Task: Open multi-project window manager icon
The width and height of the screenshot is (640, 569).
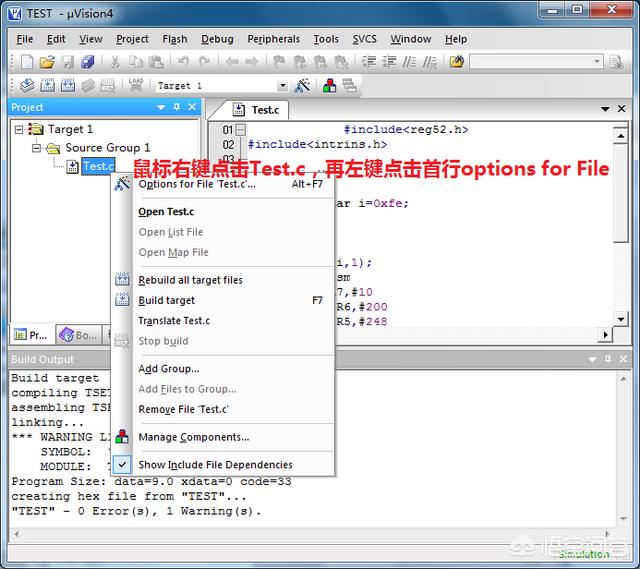Action: 349,85
